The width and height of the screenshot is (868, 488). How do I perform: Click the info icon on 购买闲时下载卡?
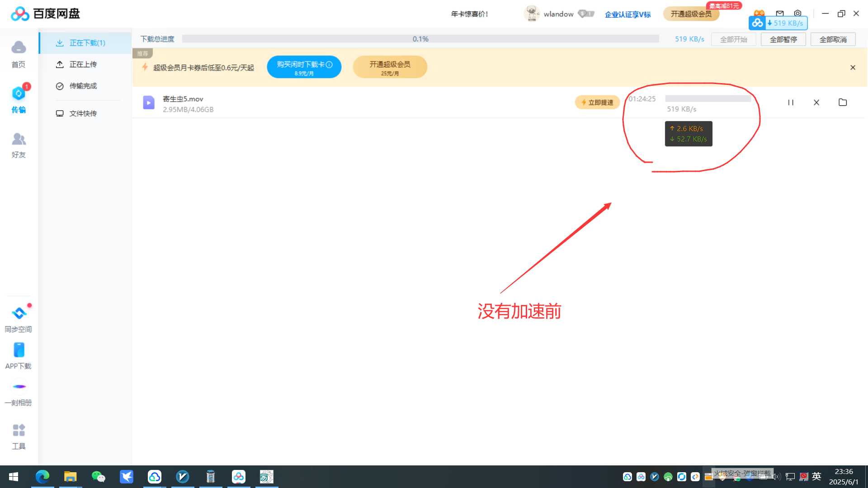point(329,65)
